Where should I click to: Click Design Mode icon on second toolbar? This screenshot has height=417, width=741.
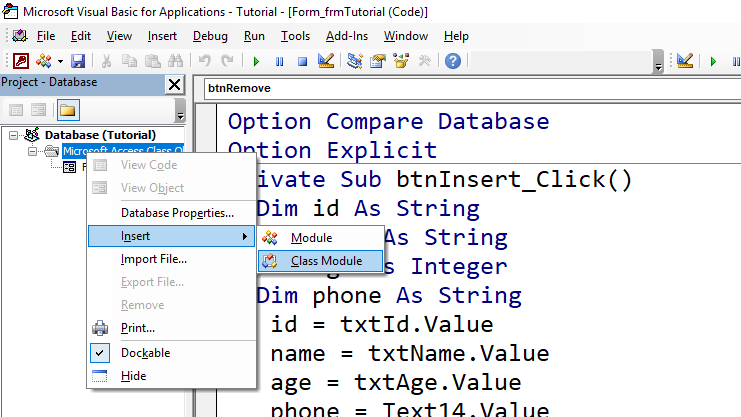tap(685, 61)
